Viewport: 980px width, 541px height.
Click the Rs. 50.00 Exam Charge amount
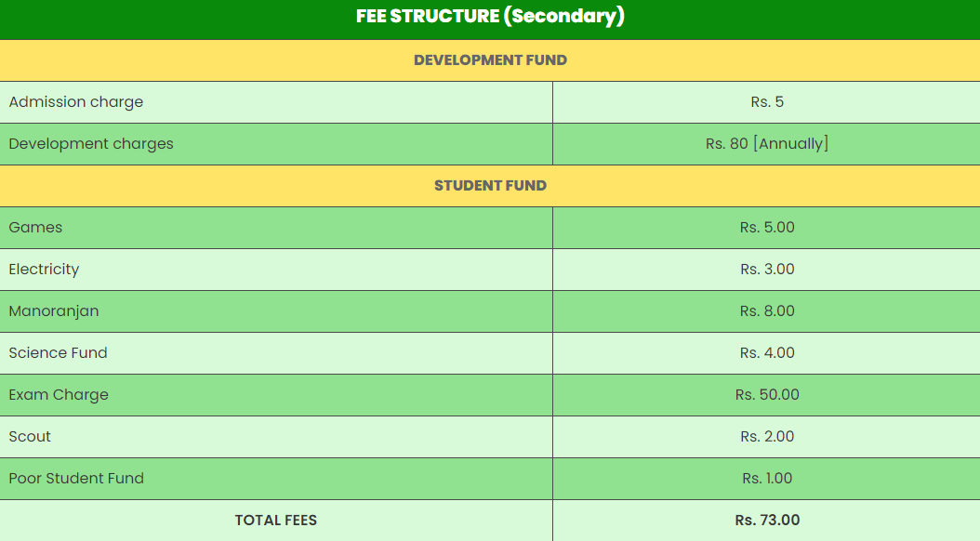pos(767,395)
